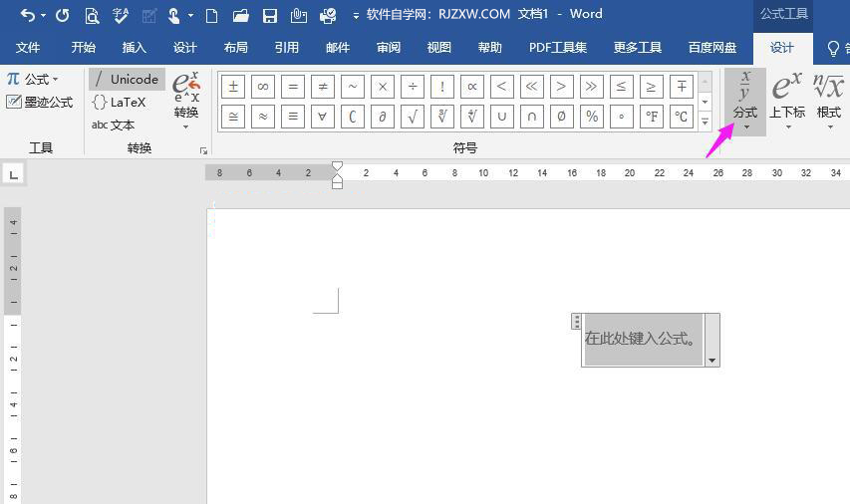Click the Undo arrow in quick access toolbar
The image size is (850, 504).
point(27,15)
